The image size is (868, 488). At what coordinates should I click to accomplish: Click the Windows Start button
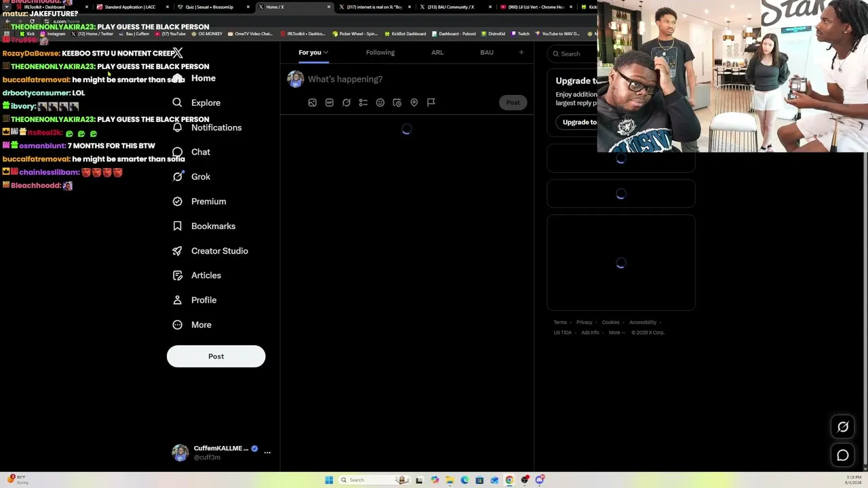tap(329, 480)
